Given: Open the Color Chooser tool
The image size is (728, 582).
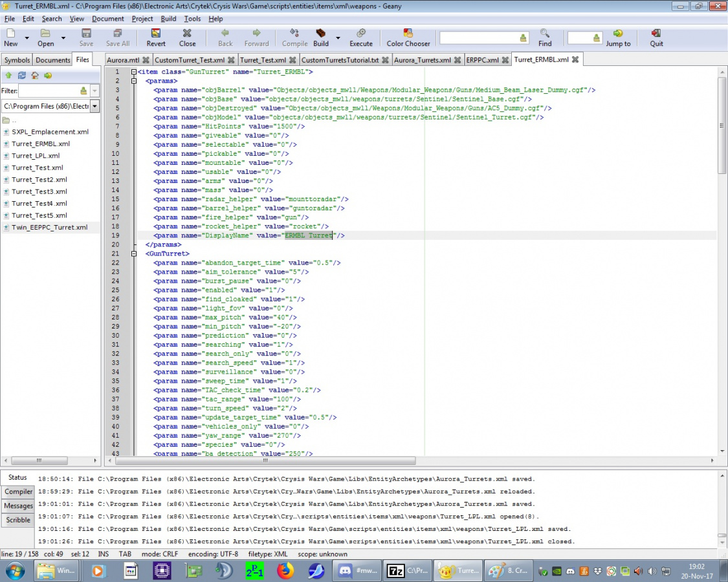Looking at the screenshot, I should (x=408, y=34).
